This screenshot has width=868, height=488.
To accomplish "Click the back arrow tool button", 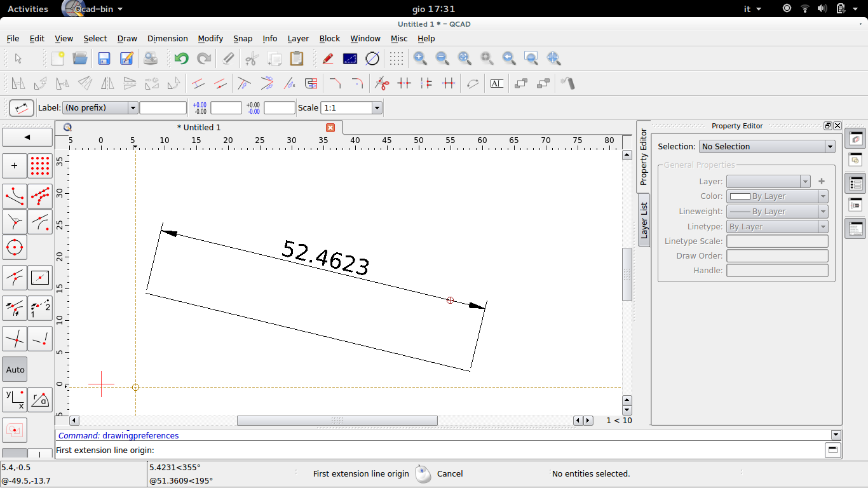I will point(27,137).
